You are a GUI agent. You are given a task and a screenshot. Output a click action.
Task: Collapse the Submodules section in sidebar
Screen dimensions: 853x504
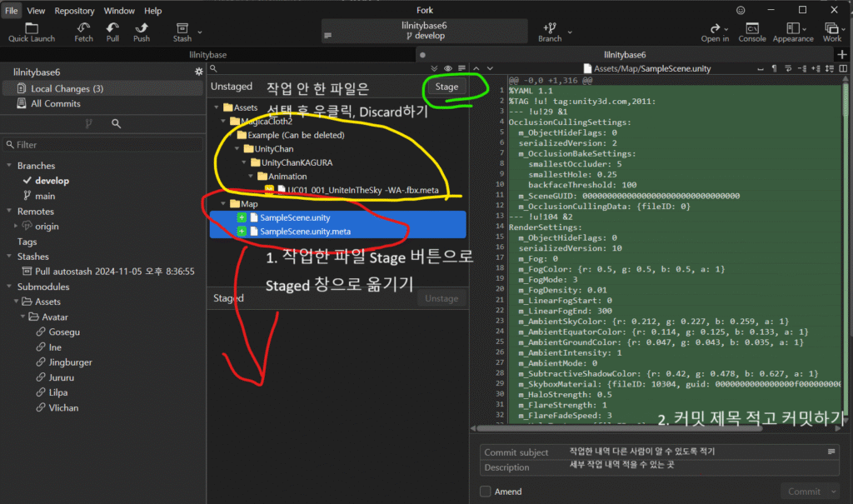8,287
